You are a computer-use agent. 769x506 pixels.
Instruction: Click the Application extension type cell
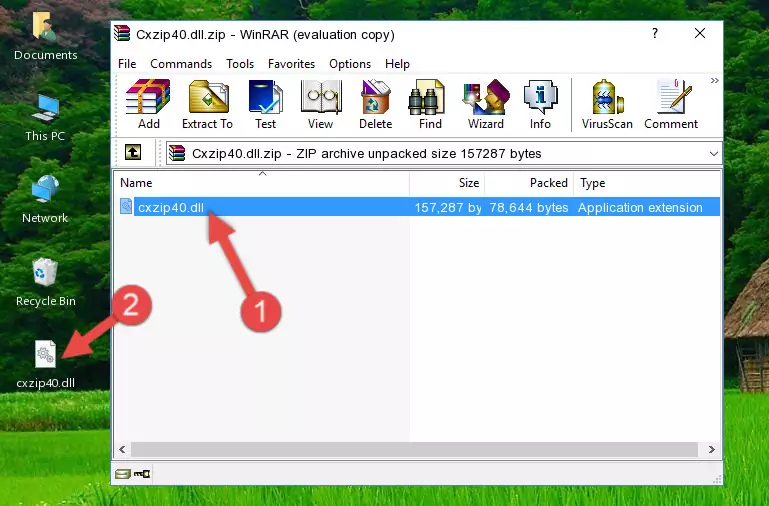click(640, 207)
